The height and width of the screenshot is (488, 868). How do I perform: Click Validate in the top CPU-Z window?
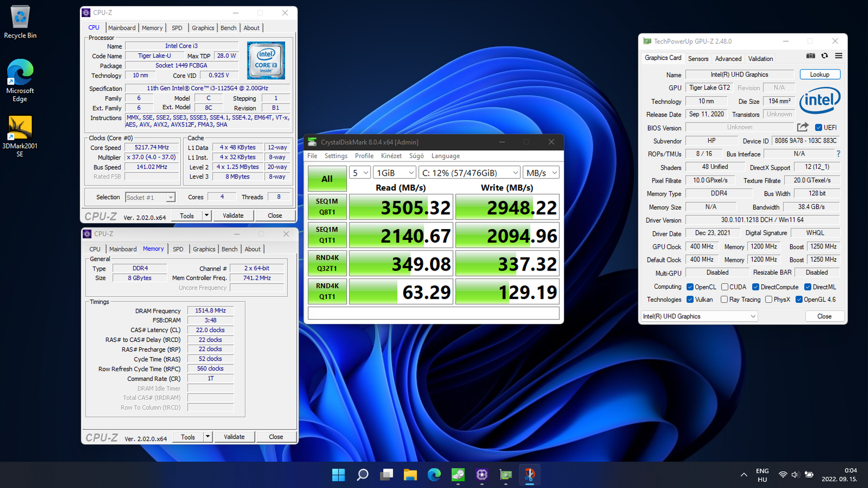point(233,216)
